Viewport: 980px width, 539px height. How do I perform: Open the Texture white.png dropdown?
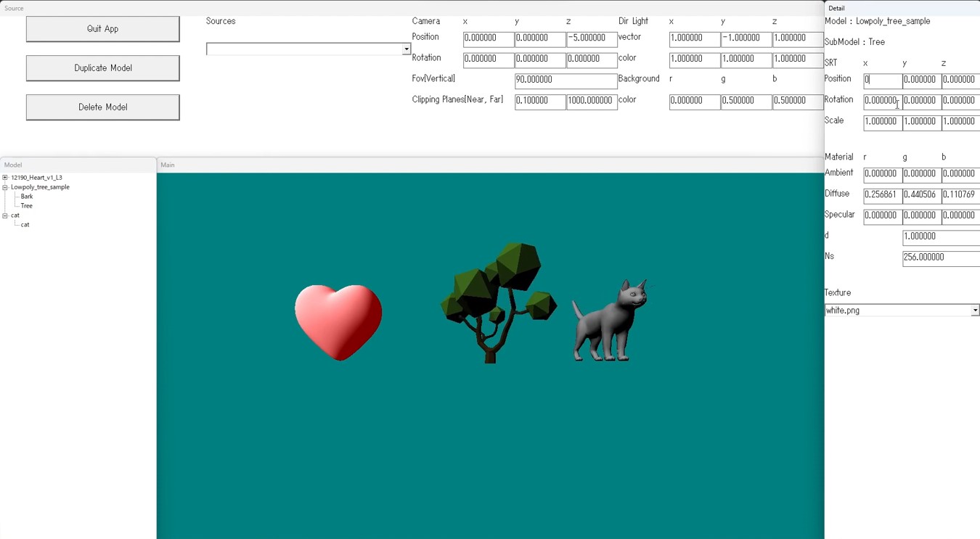pos(975,310)
